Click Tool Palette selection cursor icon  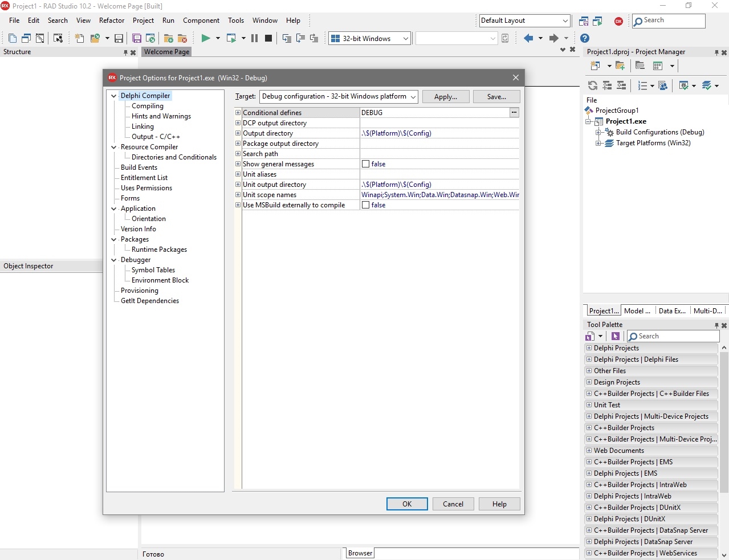point(616,336)
